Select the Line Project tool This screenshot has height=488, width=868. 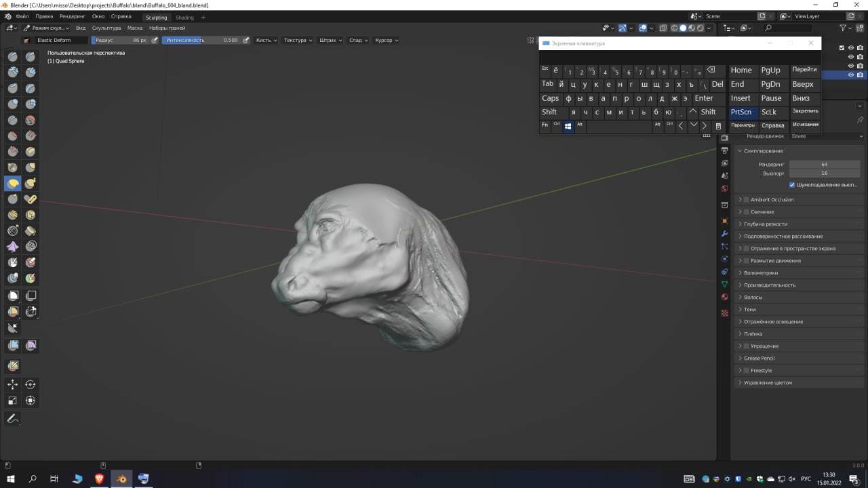click(x=13, y=328)
